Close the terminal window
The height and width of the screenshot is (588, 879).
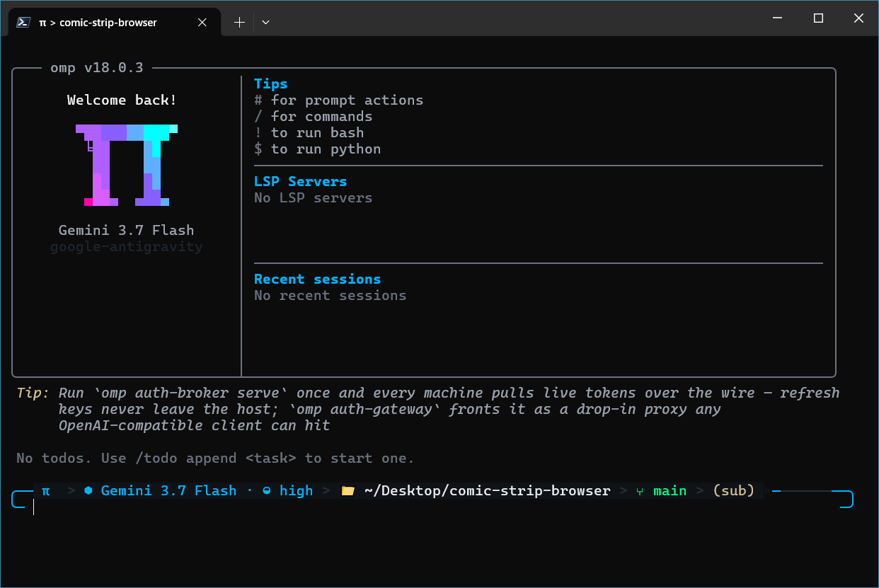point(858,18)
